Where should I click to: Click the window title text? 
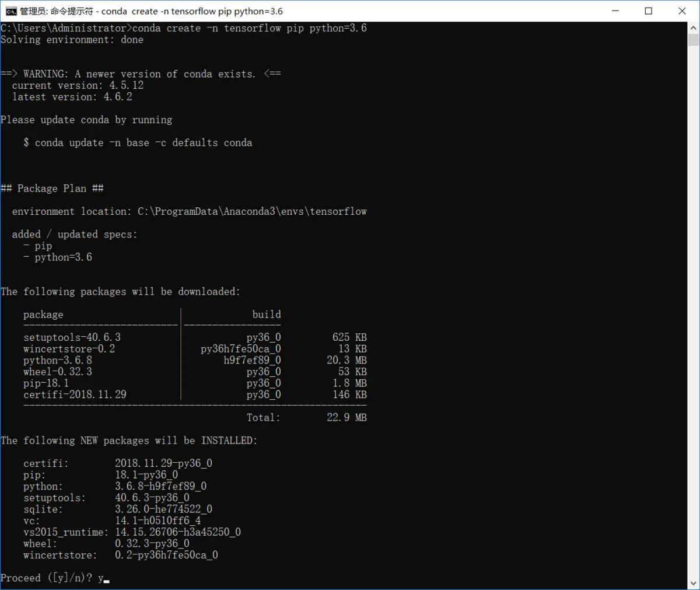click(152, 11)
